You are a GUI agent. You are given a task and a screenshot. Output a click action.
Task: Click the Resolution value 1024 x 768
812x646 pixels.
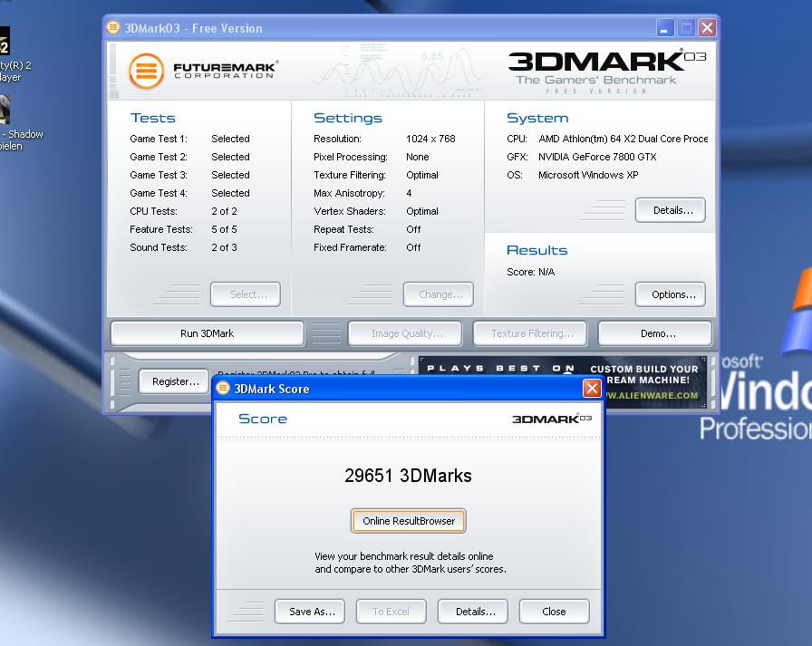tap(430, 139)
